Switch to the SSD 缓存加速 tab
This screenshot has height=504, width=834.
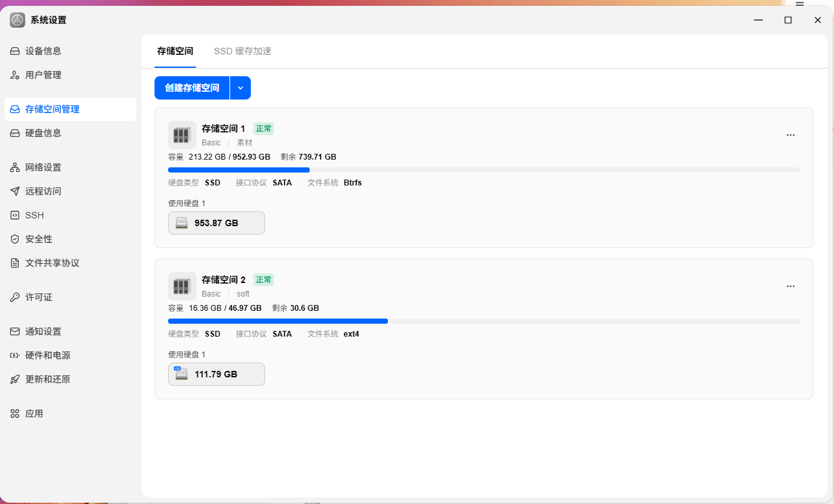(x=242, y=51)
